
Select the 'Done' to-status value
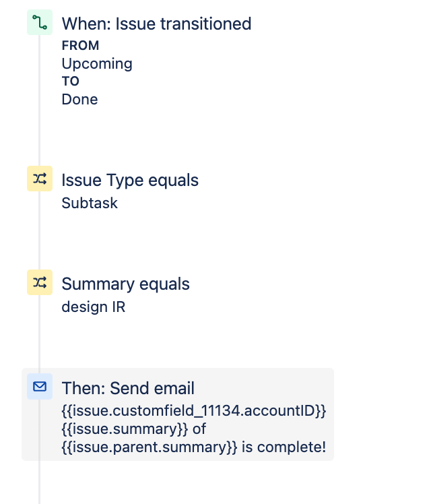click(x=79, y=99)
